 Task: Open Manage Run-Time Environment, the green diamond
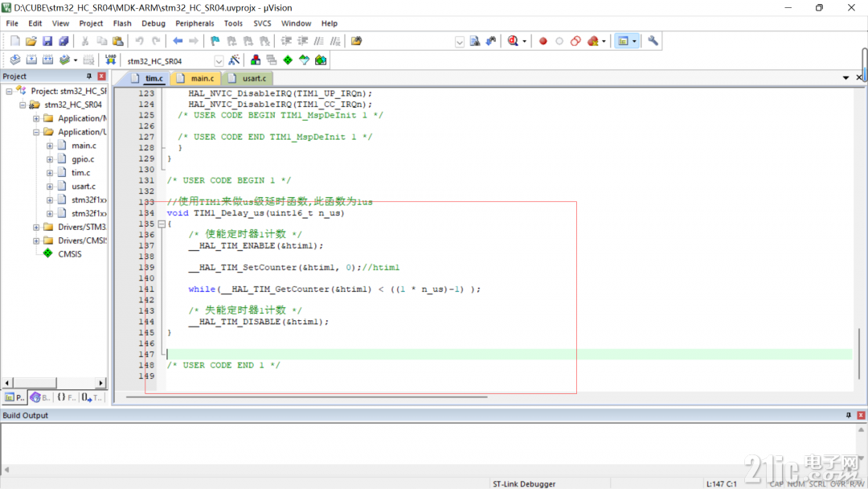(288, 60)
